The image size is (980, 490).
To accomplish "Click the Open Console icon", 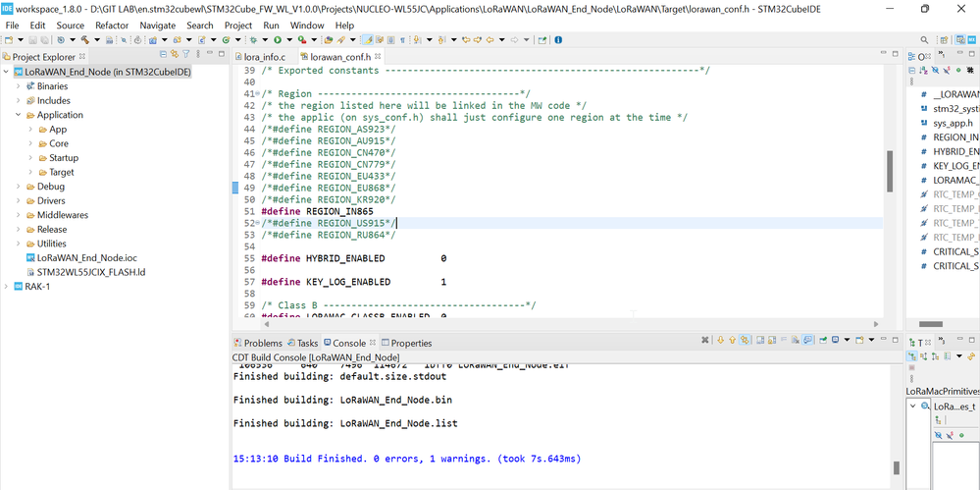I will coord(859,340).
